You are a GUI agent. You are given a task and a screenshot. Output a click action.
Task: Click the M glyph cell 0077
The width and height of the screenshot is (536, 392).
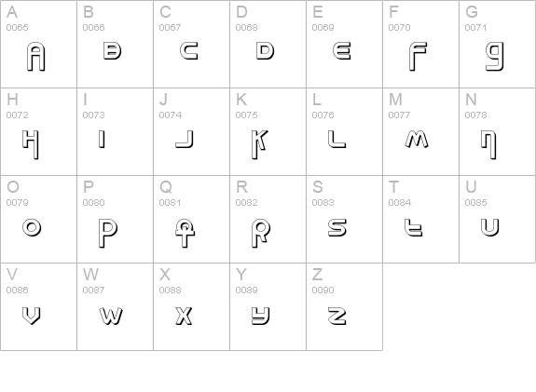tap(420, 132)
